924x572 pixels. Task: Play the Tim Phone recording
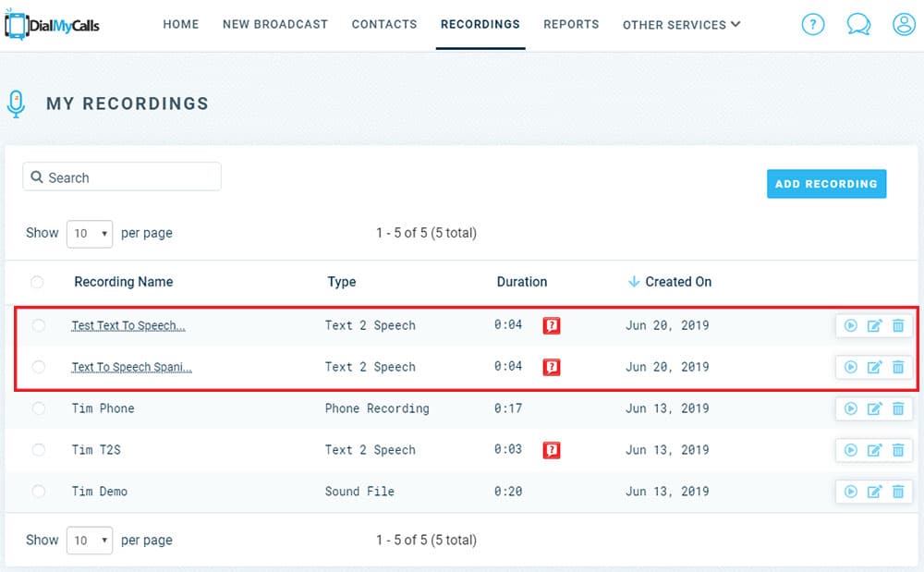(850, 408)
